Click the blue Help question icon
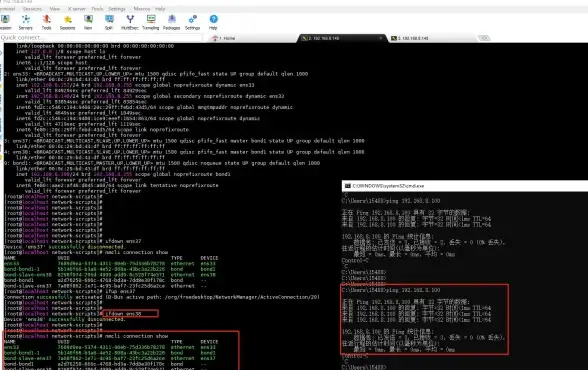 213,22
